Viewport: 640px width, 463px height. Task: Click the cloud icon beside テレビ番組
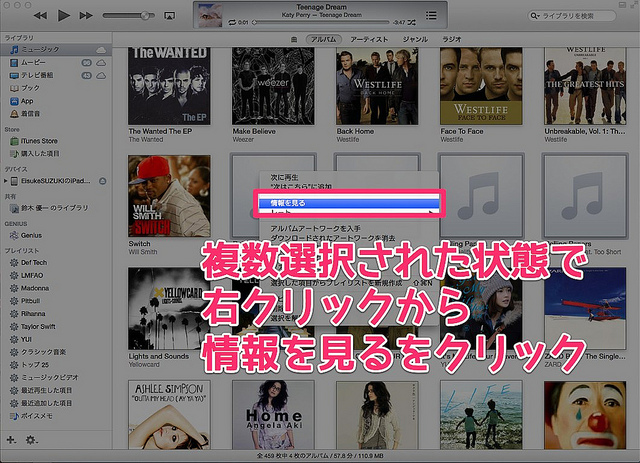pos(101,76)
